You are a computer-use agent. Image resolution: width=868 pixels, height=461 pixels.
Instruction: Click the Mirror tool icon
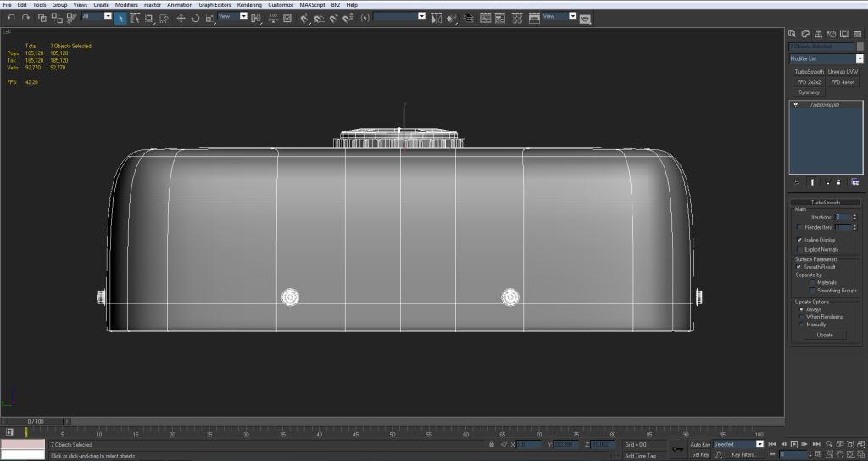coord(437,17)
